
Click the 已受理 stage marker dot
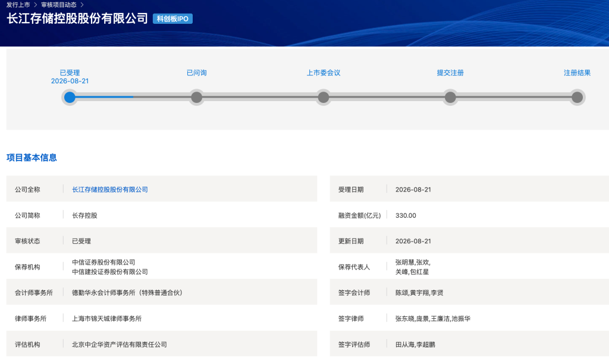[x=70, y=97]
